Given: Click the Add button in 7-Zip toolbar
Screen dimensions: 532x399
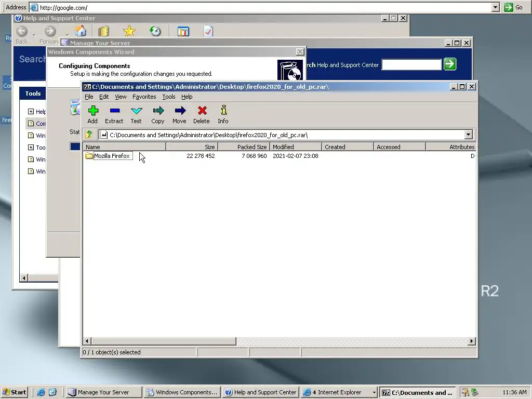Looking at the screenshot, I should point(92,115).
